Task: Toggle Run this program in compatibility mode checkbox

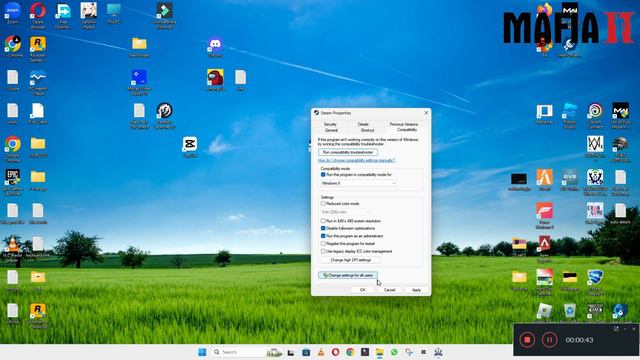Action: coord(323,175)
